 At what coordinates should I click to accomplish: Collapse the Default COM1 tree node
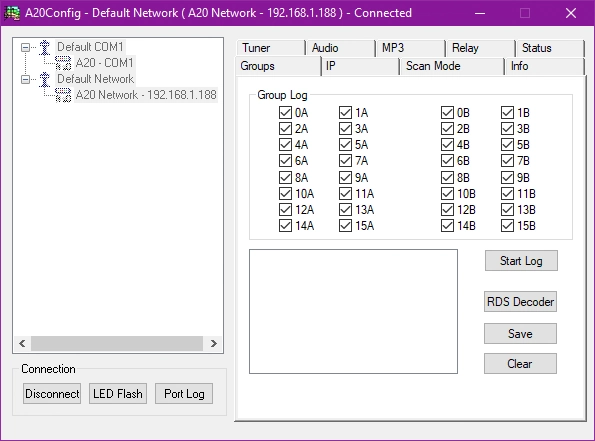click(25, 47)
